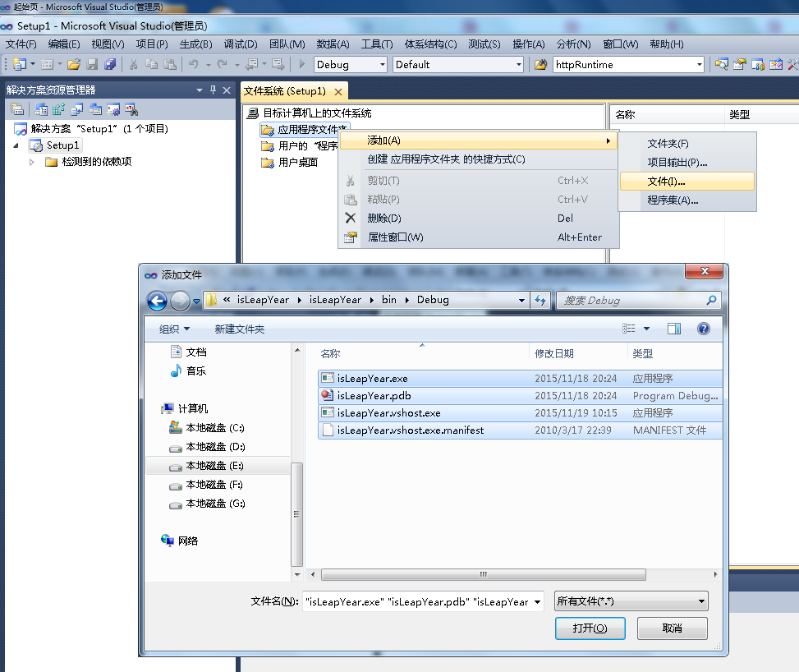799x672 pixels.
Task: Click the Open(O) button in dialog
Action: (x=590, y=628)
